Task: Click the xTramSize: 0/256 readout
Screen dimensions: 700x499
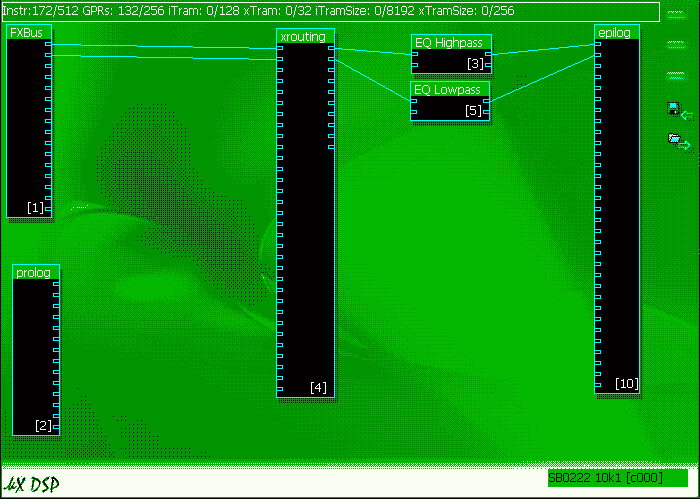Action: (466, 11)
